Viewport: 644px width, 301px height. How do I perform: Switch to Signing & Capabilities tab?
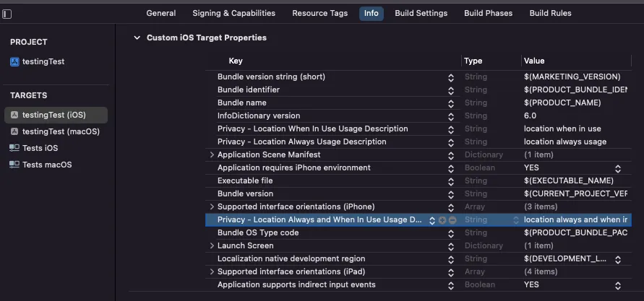(x=233, y=13)
